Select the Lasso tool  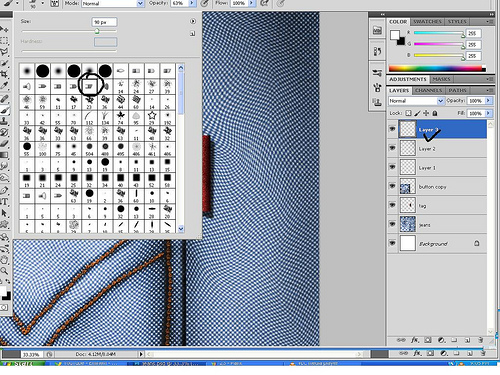pyautogui.click(x=4, y=52)
